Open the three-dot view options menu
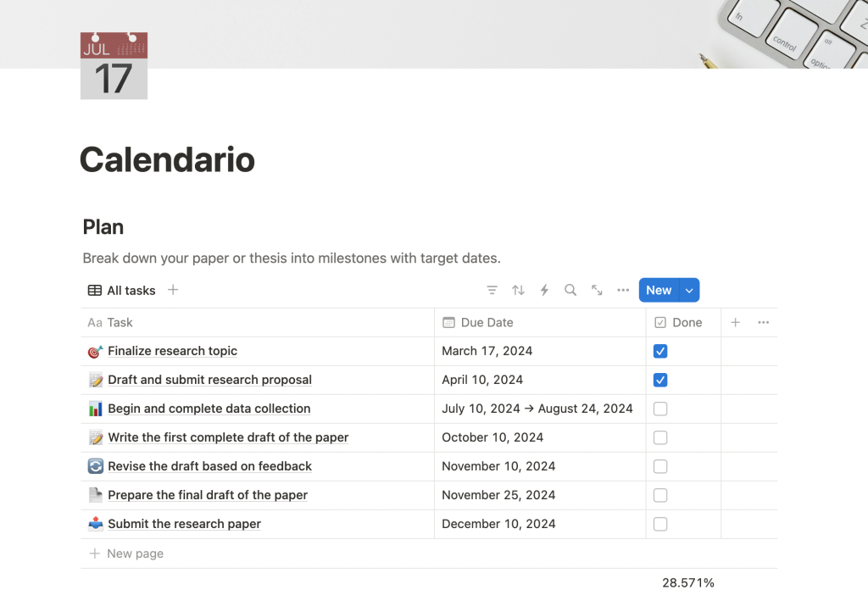Screen dimensions: 868x601 (623, 290)
